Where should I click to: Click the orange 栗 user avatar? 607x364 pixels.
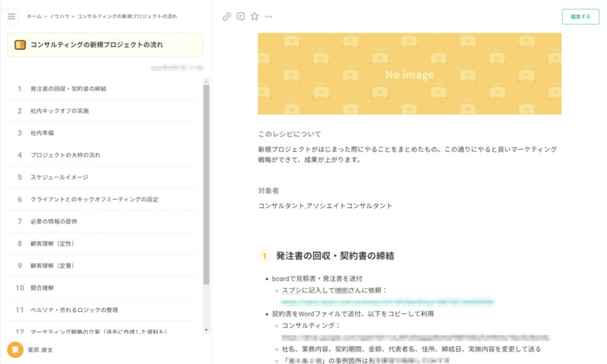[x=15, y=350]
